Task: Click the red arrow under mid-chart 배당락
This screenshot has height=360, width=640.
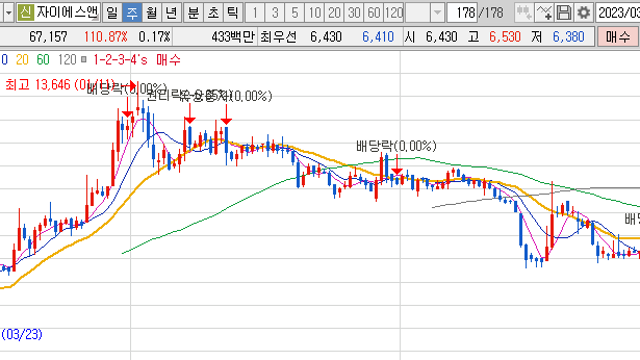Action: click(x=397, y=165)
